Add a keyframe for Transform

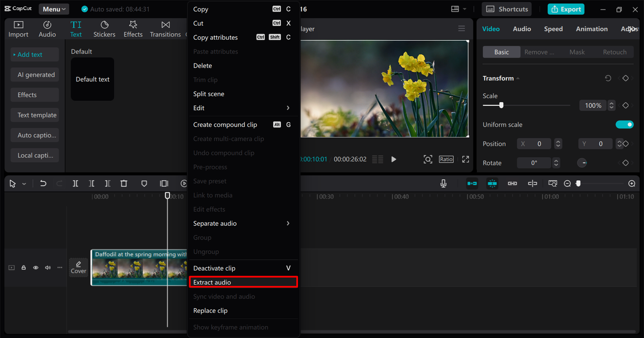pyautogui.click(x=625, y=78)
